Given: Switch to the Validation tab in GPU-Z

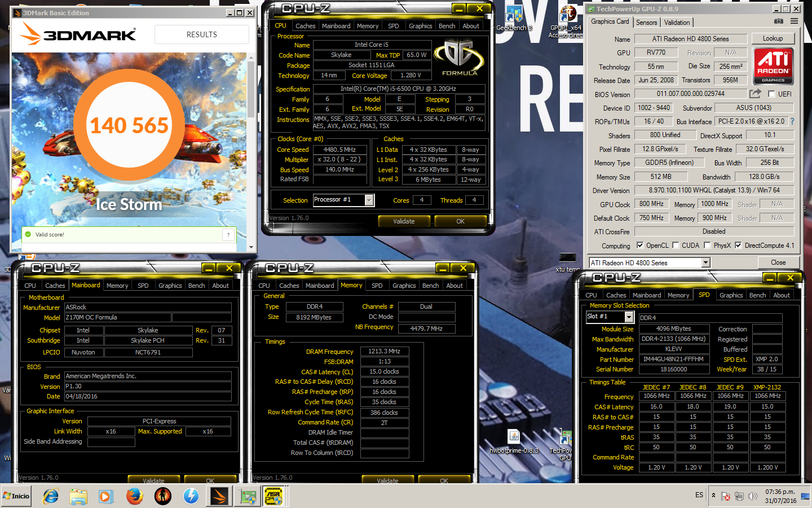Looking at the screenshot, I should coord(677,23).
